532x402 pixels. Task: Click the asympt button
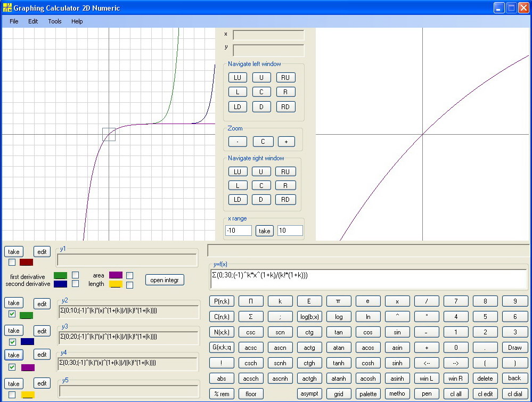point(309,393)
